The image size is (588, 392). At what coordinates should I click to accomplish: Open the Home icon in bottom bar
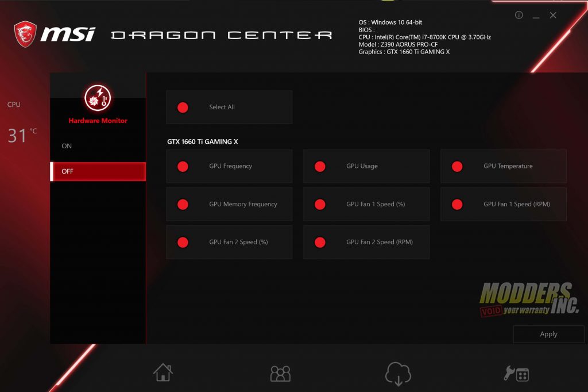pyautogui.click(x=163, y=372)
